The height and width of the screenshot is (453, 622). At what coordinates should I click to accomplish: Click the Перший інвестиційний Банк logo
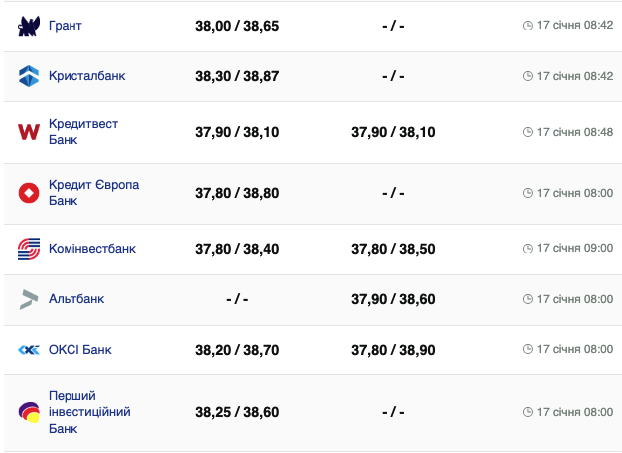(28, 412)
